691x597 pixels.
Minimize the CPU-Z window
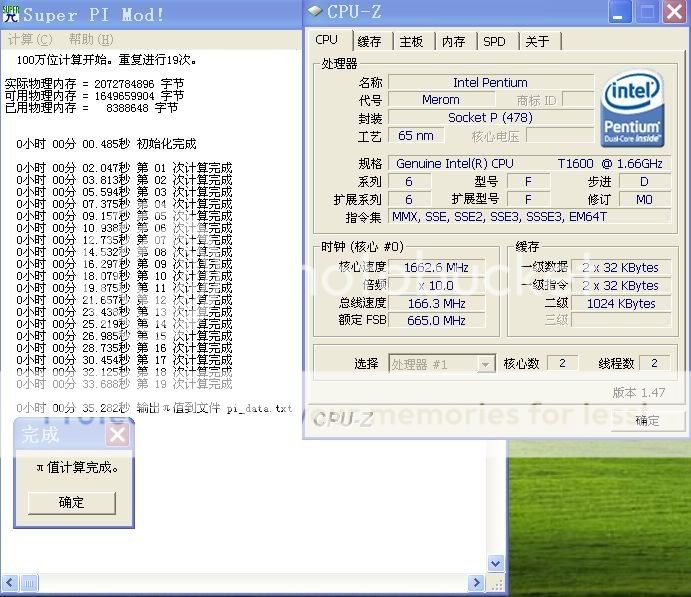619,12
